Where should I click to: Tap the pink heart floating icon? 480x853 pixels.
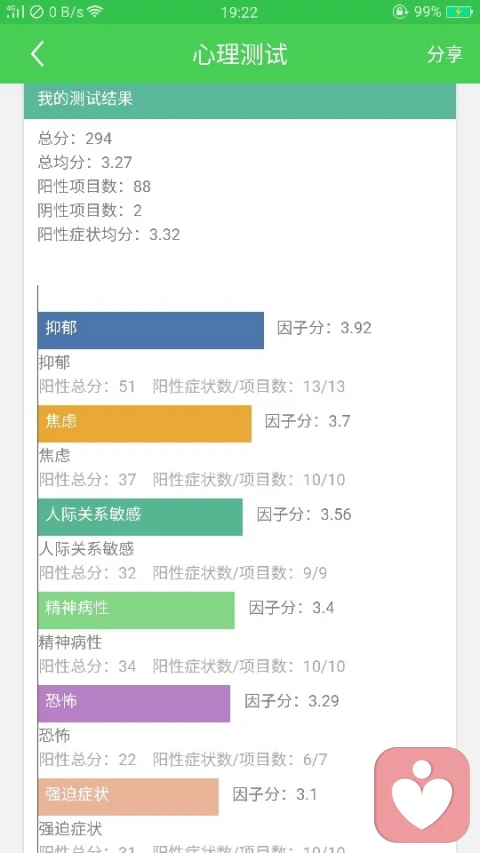[422, 794]
